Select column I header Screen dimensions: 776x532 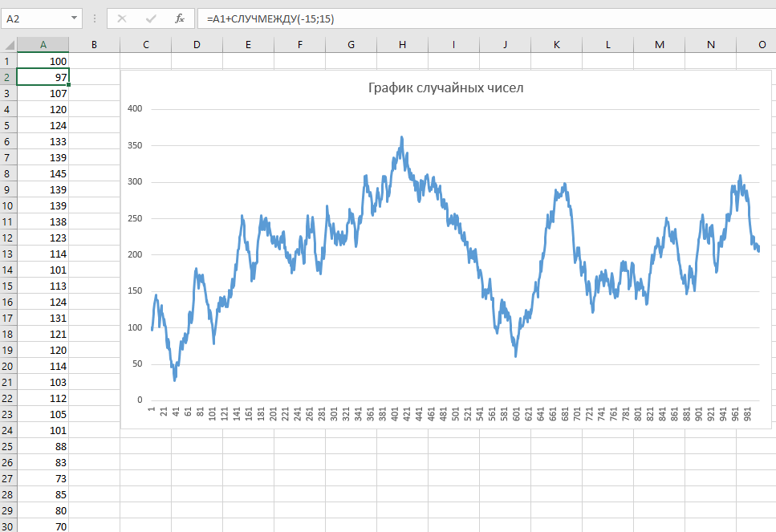(454, 45)
